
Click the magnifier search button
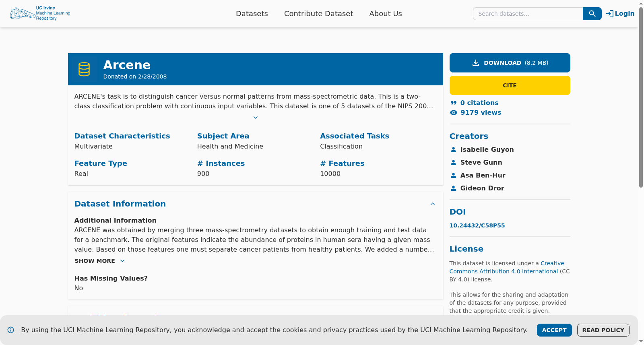(x=592, y=14)
